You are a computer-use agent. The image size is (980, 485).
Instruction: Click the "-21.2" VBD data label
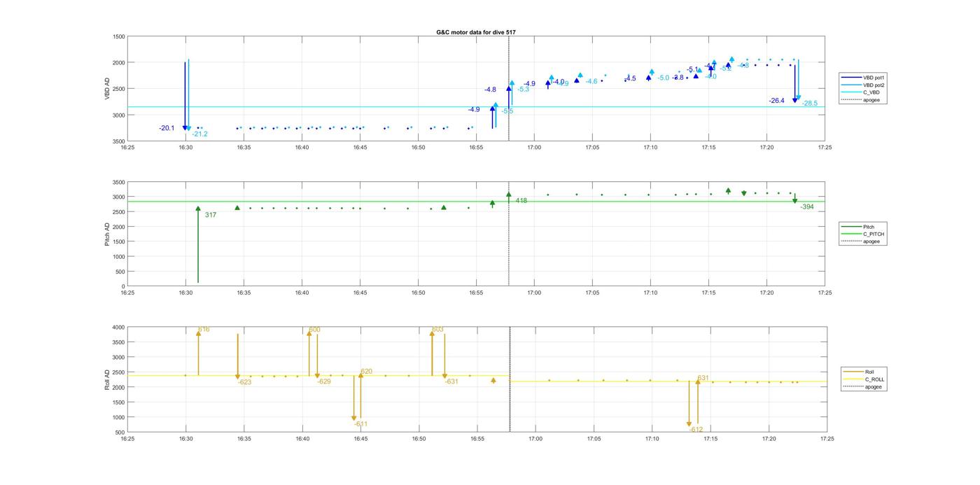click(200, 134)
